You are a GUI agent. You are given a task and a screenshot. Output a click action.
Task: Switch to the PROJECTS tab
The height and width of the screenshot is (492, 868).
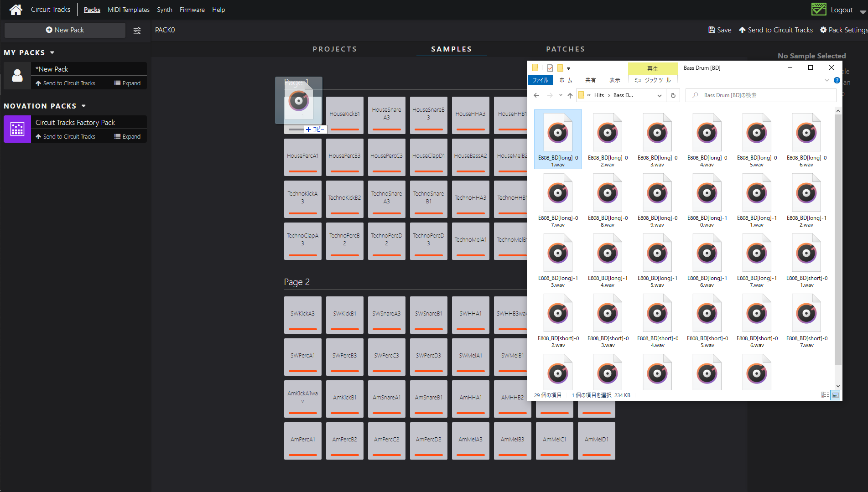335,49
